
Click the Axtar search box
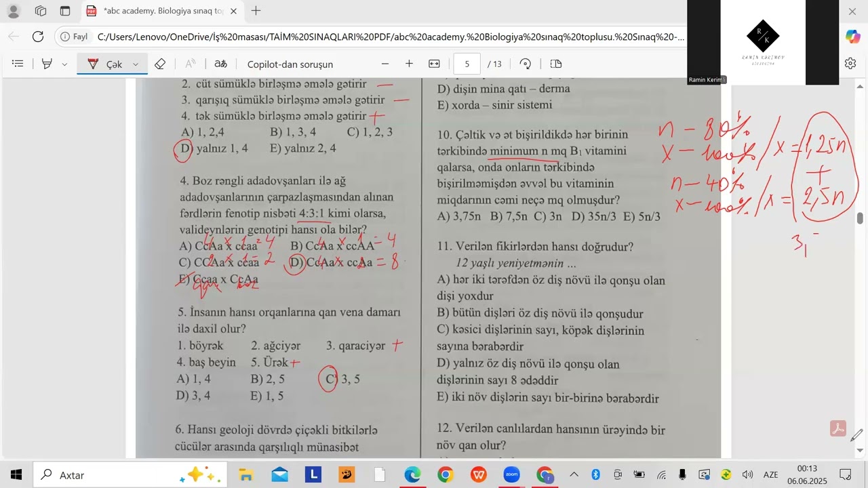130,474
